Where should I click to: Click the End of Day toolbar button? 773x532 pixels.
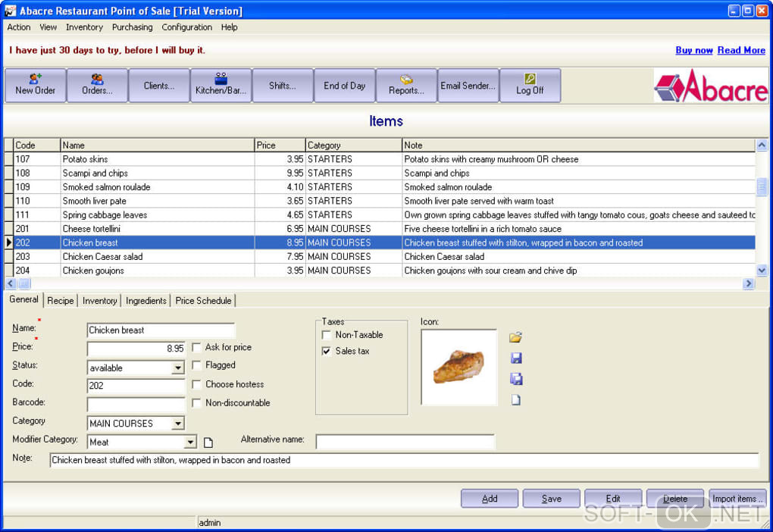[345, 86]
